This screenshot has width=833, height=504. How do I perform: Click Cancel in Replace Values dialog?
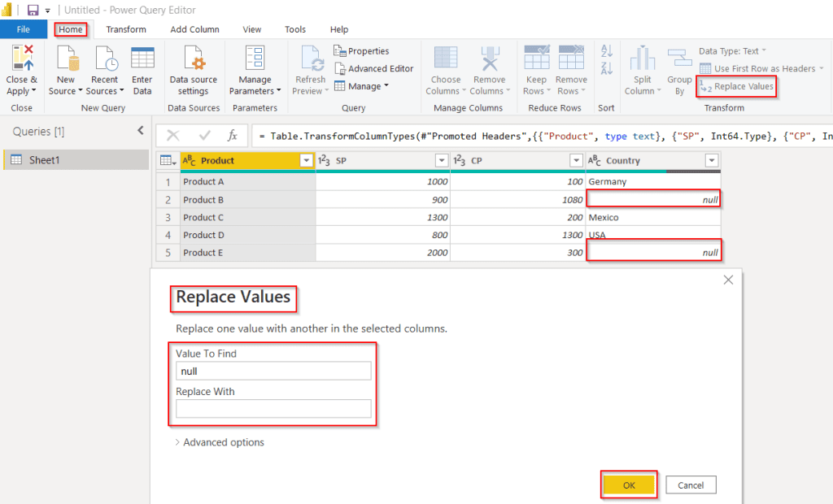coord(691,484)
